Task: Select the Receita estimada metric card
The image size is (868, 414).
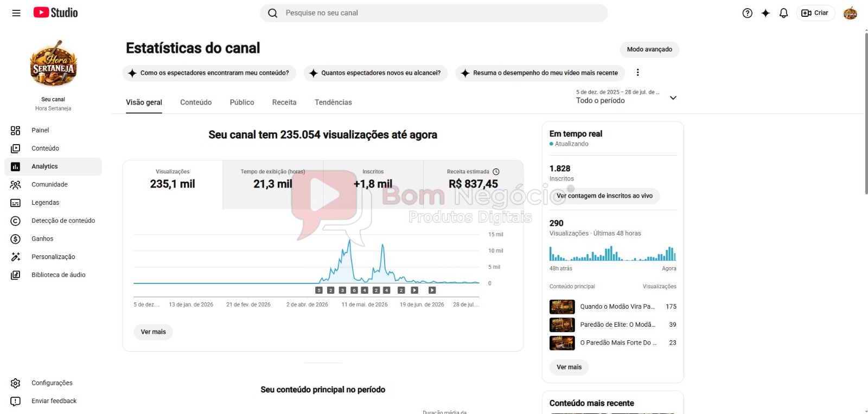Action: [474, 184]
